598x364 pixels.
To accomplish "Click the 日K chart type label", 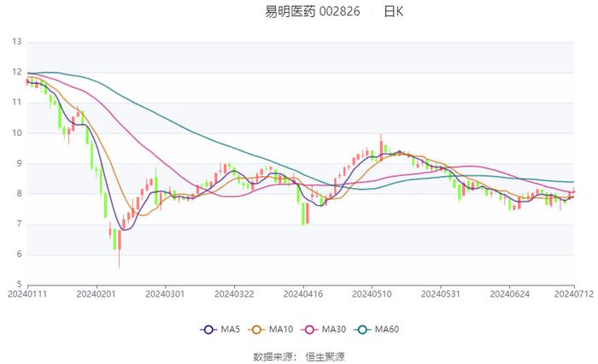I will [x=393, y=11].
